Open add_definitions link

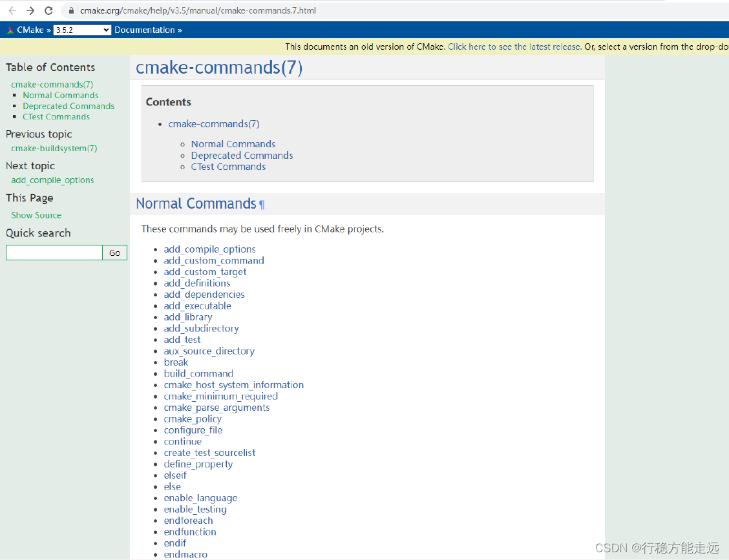[197, 283]
